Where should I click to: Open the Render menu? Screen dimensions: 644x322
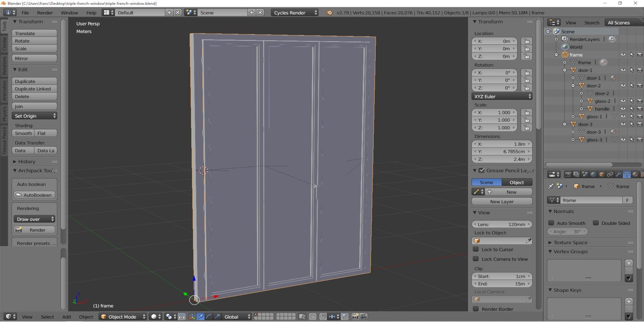click(45, 13)
